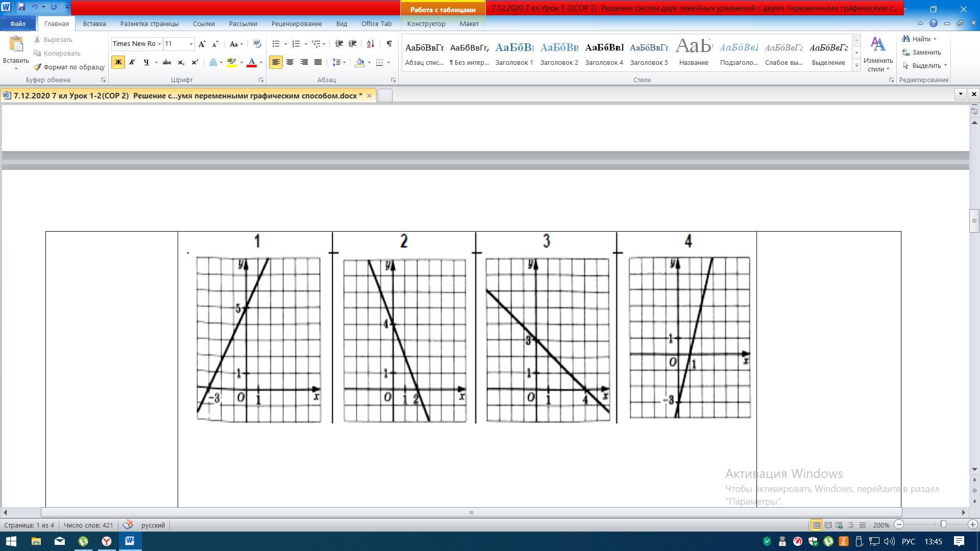Open Windows Start menu
Viewport: 980px width, 551px height.
coord(11,541)
